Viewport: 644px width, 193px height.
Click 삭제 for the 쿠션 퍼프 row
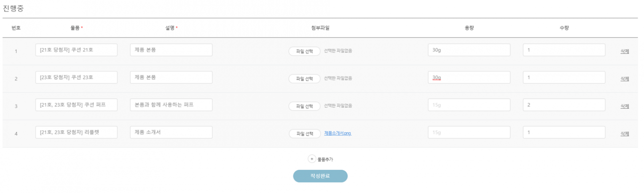(x=625, y=106)
